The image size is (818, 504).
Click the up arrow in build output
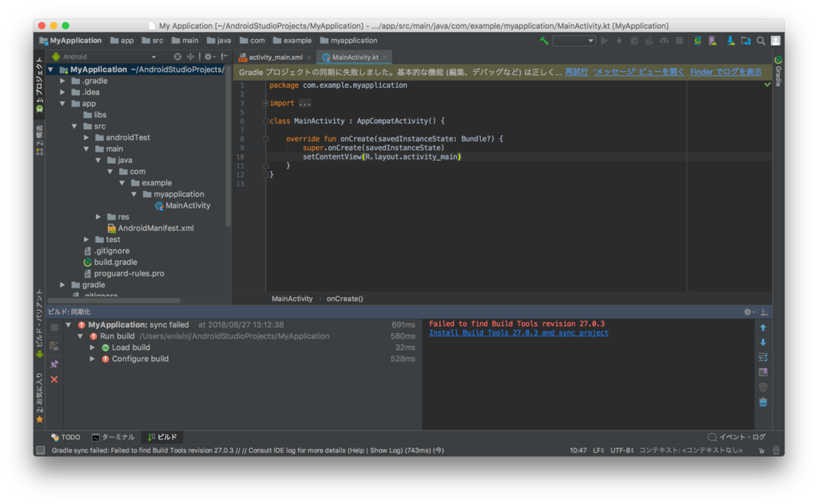pos(763,327)
